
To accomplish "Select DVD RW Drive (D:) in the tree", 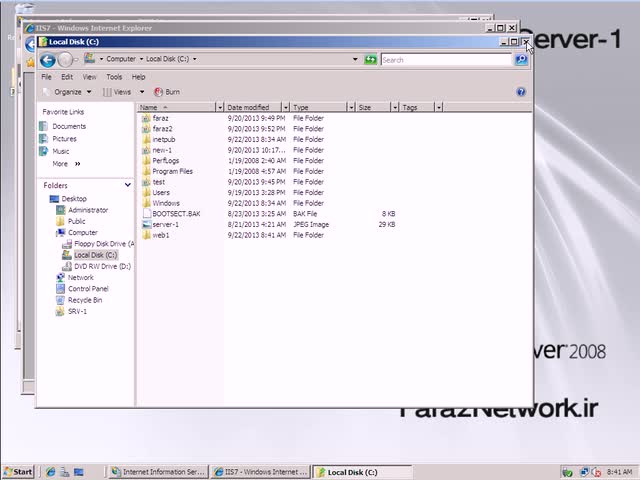I will [102, 266].
